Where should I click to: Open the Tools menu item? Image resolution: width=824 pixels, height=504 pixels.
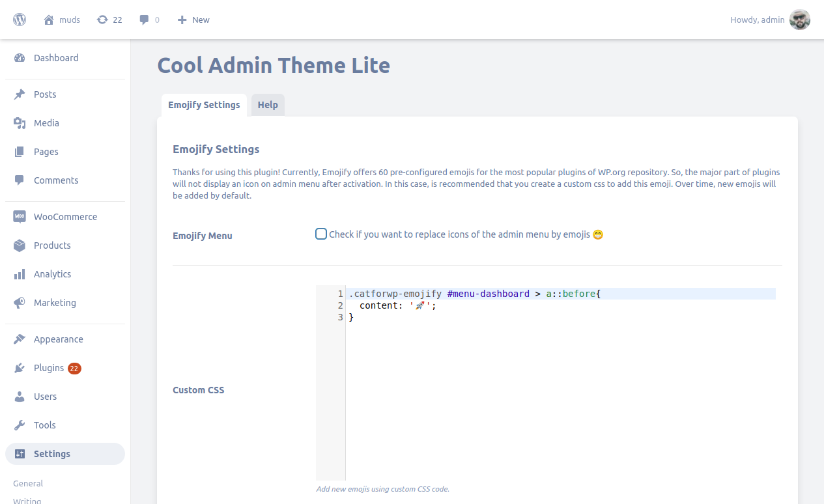click(x=65, y=425)
